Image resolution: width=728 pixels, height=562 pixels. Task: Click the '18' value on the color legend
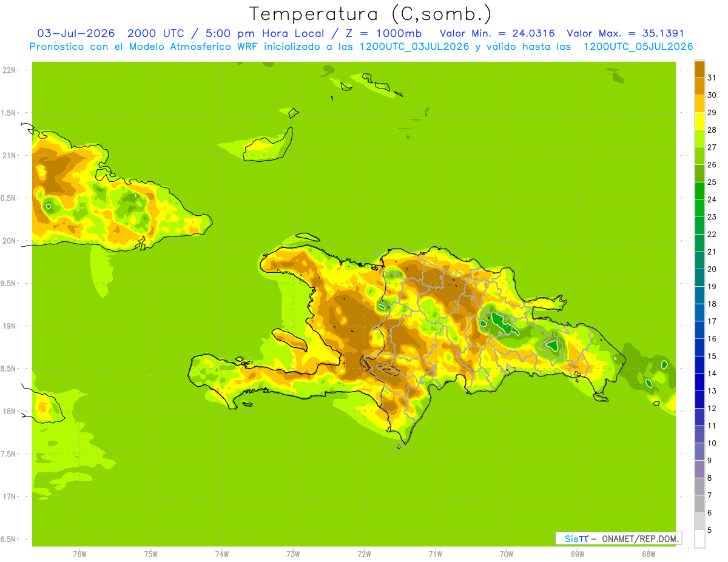coord(712,304)
